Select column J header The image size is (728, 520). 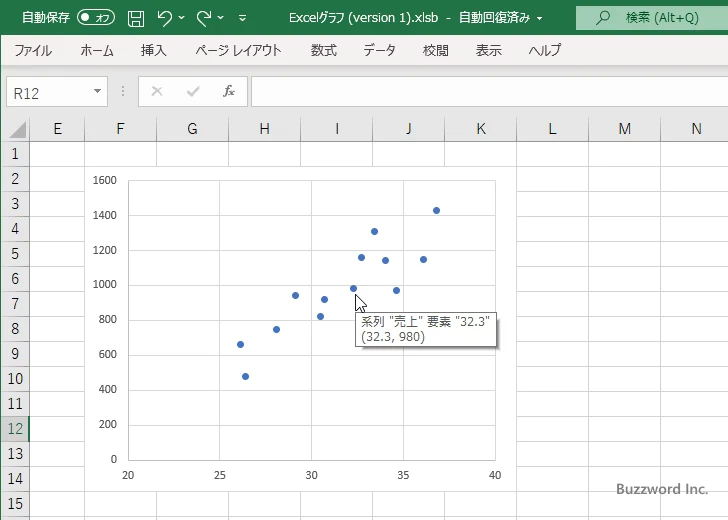click(409, 129)
